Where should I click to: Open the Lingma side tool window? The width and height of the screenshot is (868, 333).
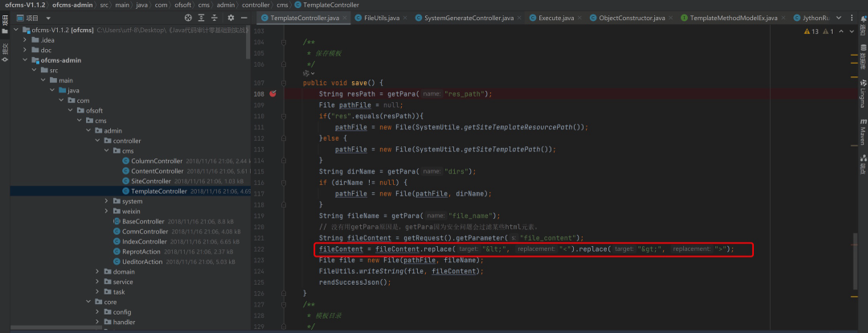(862, 93)
